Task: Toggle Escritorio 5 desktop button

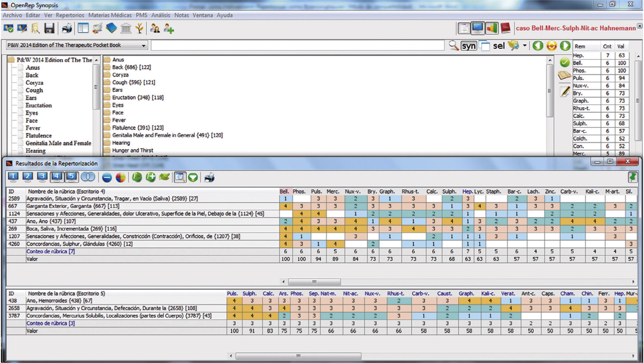Action: pos(71,177)
